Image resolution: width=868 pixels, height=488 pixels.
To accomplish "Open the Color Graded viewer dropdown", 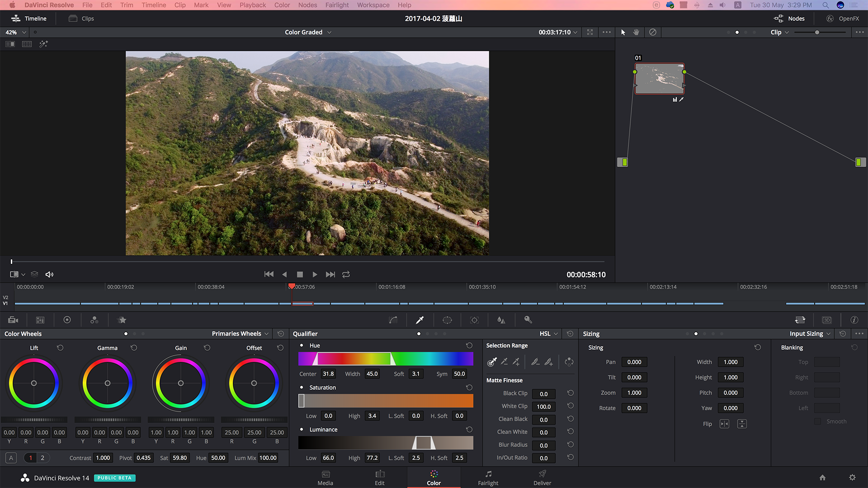I will [x=308, y=32].
